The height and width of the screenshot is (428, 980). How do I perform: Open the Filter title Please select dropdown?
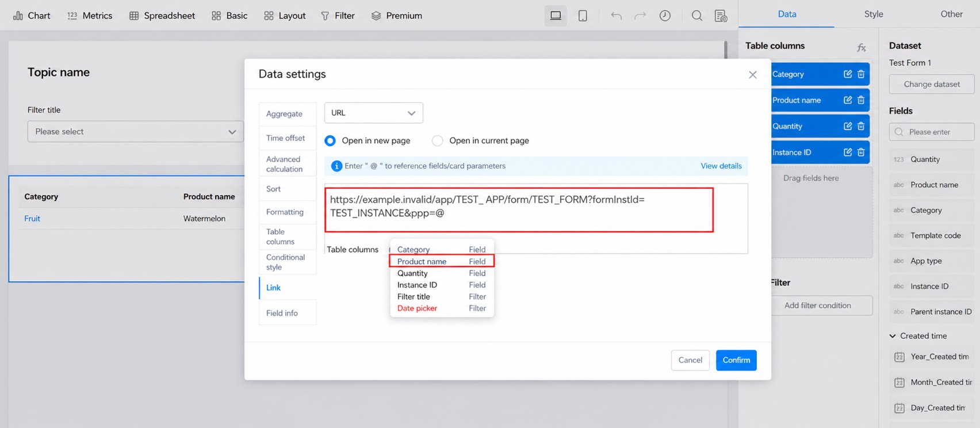[x=136, y=132]
